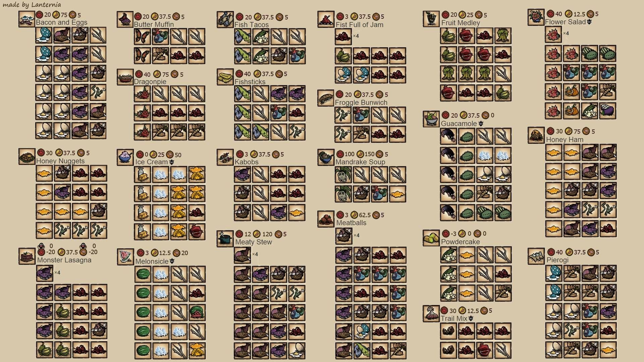Image resolution: width=644 pixels, height=362 pixels.
Task: Click the Bacon and Eggs dish icon
Action: pyautogui.click(x=27, y=19)
